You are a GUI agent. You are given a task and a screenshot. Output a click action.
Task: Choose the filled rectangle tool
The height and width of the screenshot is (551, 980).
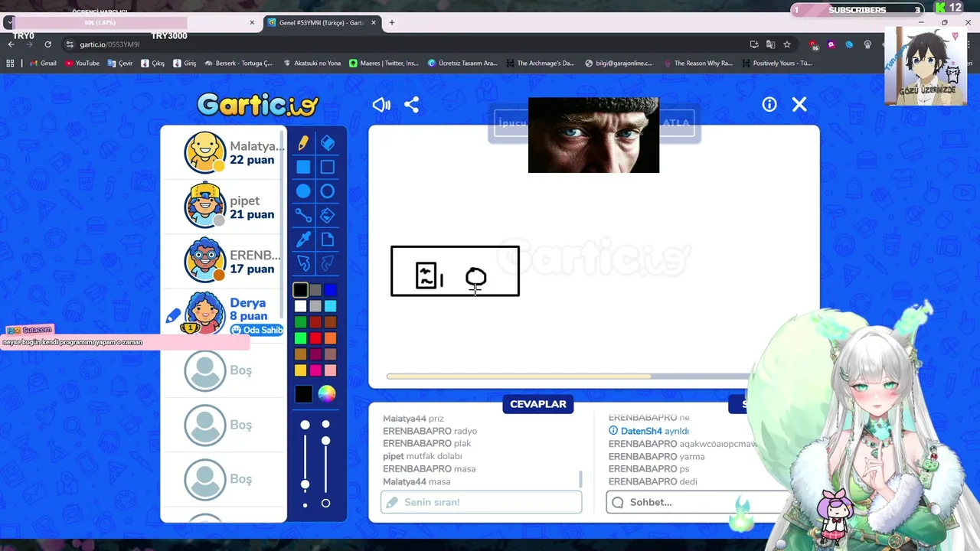tap(303, 167)
